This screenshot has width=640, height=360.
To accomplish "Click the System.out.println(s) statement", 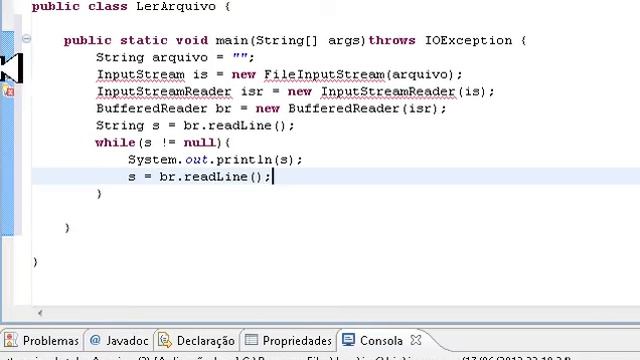I will click(216, 160).
